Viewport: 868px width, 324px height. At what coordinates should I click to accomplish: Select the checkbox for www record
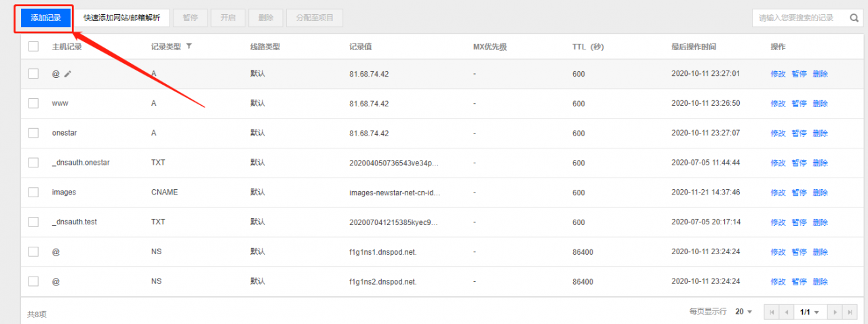pos(33,103)
